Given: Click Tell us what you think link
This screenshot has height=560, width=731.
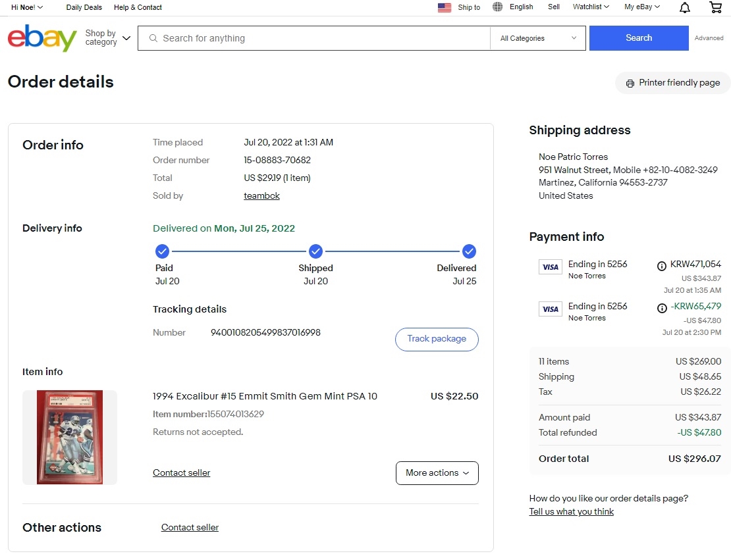Looking at the screenshot, I should (x=571, y=511).
